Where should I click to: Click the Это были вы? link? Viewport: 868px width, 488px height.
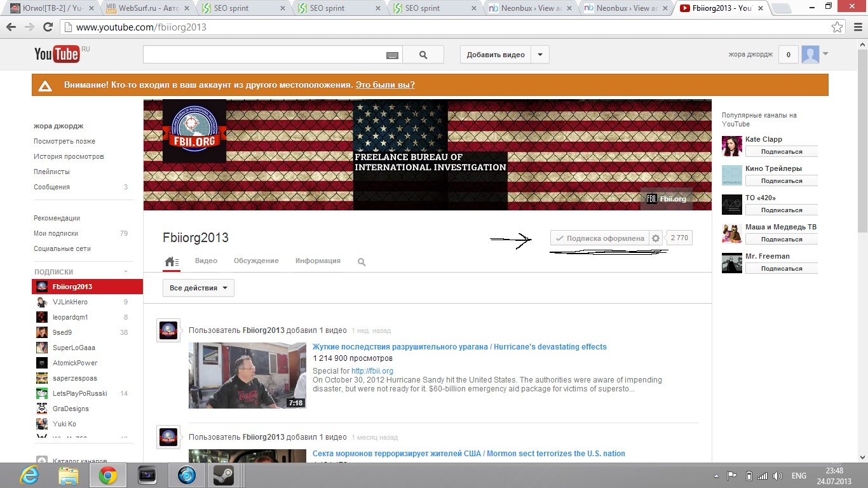click(x=385, y=85)
